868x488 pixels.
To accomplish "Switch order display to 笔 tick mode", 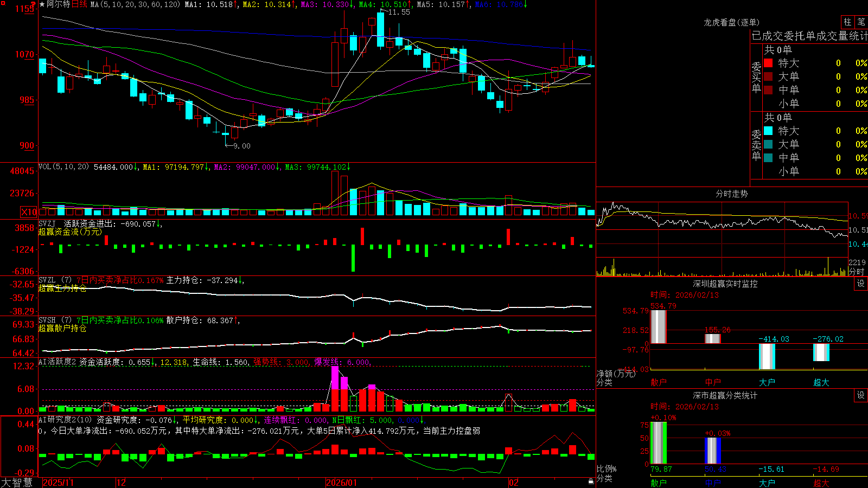I will [x=861, y=22].
